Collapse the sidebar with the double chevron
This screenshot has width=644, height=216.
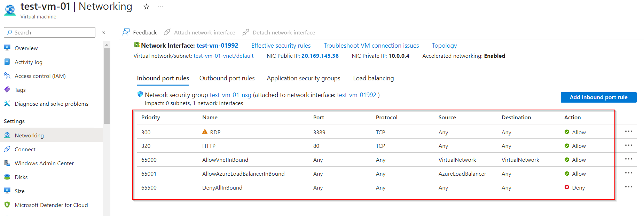(103, 32)
